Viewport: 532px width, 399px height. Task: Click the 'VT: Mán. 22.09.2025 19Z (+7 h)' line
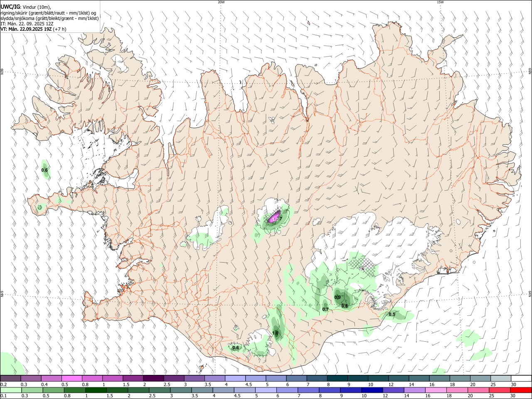pos(33,29)
